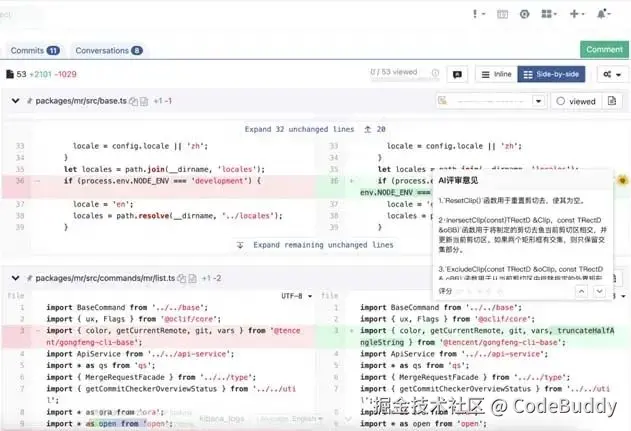
Task: Toggle comments with the speech bubble button
Action: (x=457, y=74)
